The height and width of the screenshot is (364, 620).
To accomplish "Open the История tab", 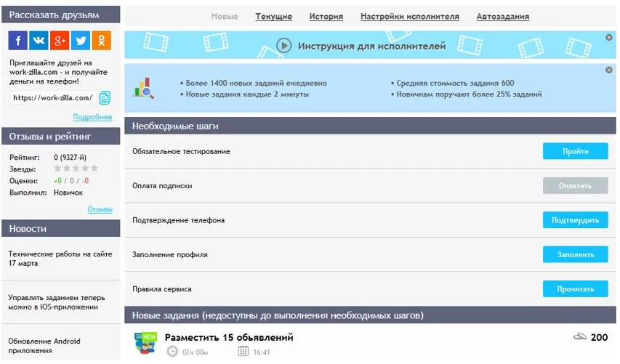I will tap(326, 17).
